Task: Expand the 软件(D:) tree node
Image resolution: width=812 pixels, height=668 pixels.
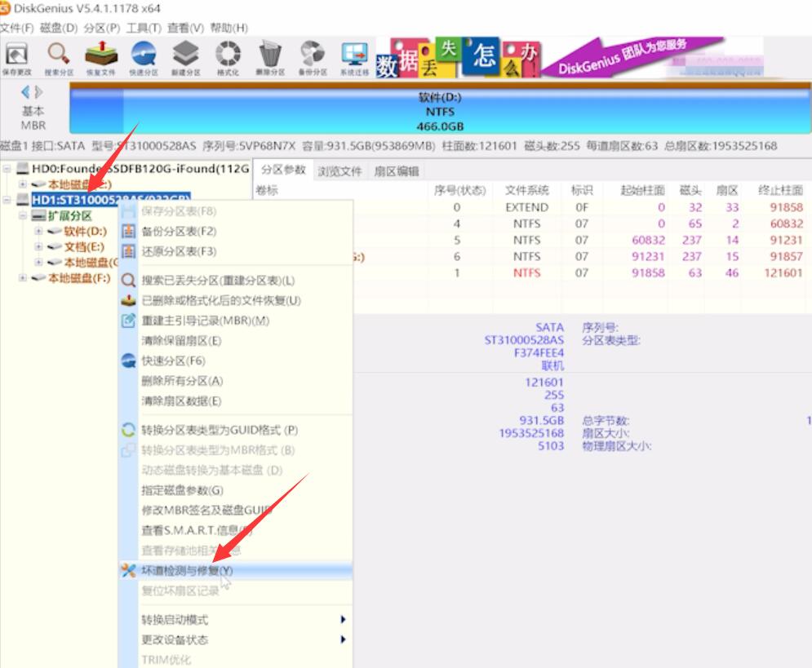Action: click(39, 231)
